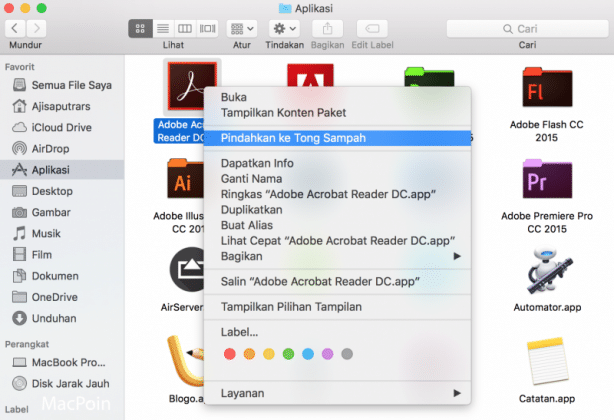Go back with the Mundur arrow
The image size is (614, 420).
(x=15, y=29)
